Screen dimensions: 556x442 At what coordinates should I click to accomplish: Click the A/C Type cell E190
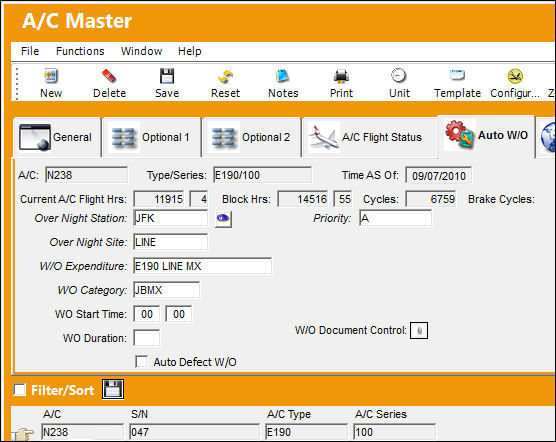(306, 432)
